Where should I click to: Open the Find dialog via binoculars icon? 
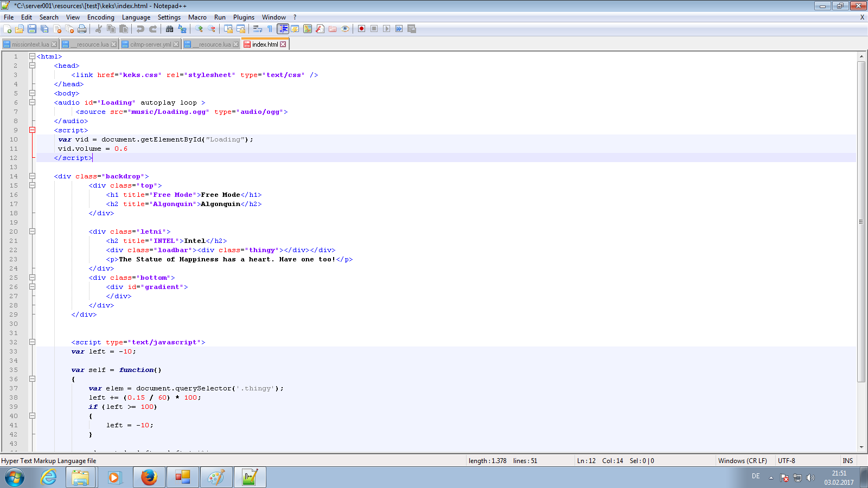pyautogui.click(x=170, y=29)
